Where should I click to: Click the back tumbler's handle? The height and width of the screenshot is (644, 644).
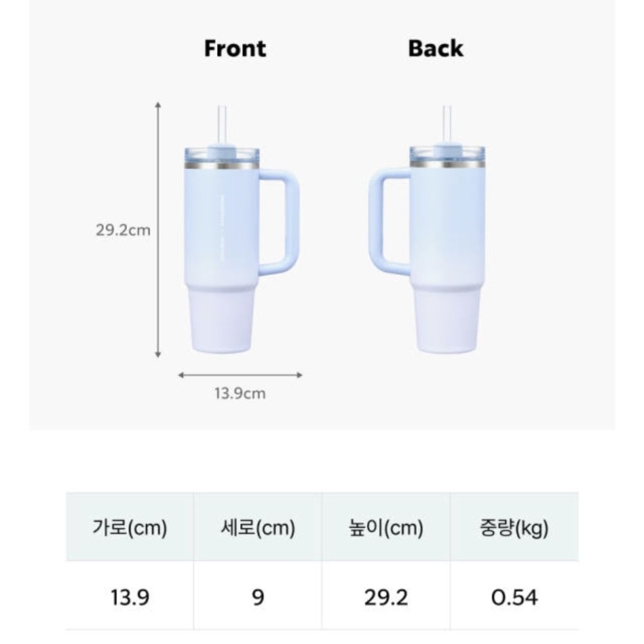click(389, 222)
